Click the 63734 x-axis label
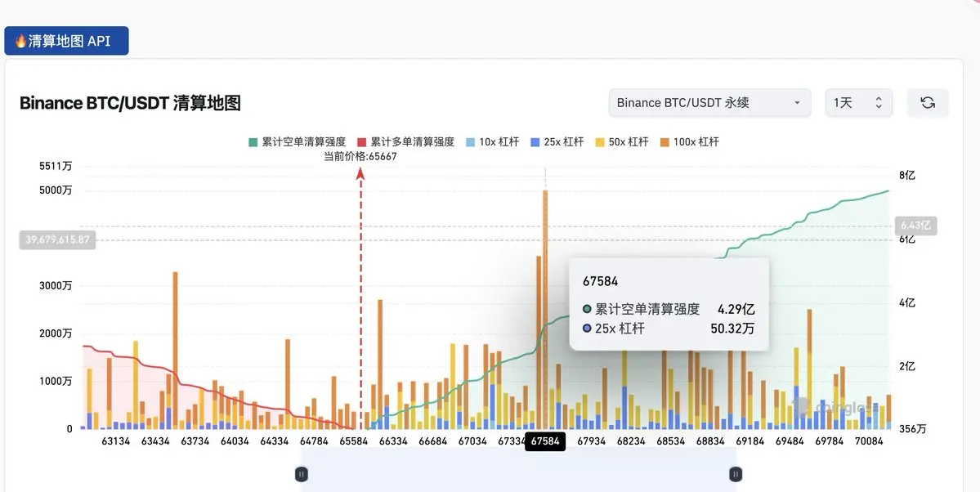This screenshot has width=980, height=492. pos(195,441)
